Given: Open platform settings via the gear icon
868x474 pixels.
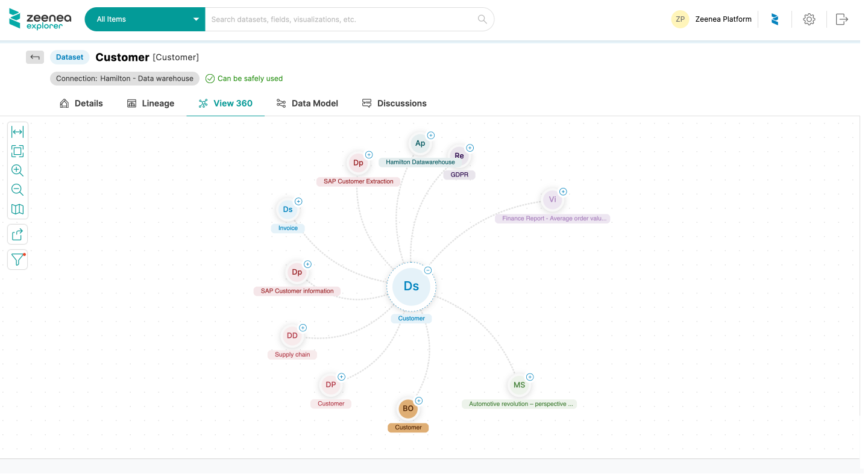Looking at the screenshot, I should [x=809, y=19].
